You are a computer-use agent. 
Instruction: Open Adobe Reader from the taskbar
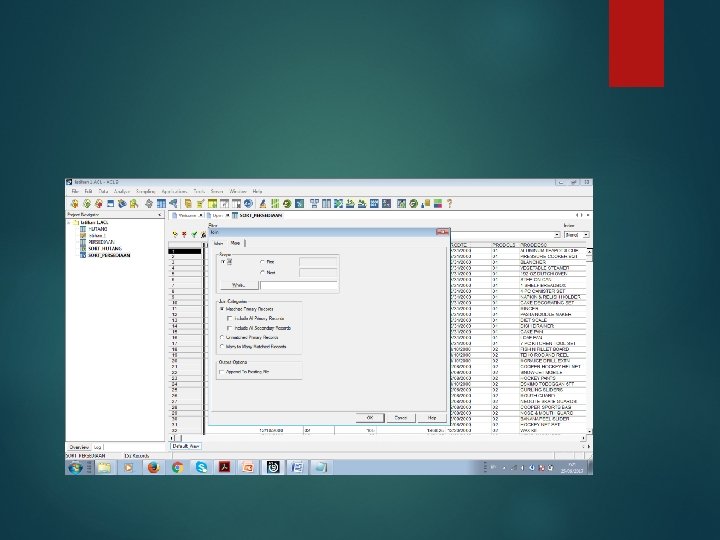(225, 467)
